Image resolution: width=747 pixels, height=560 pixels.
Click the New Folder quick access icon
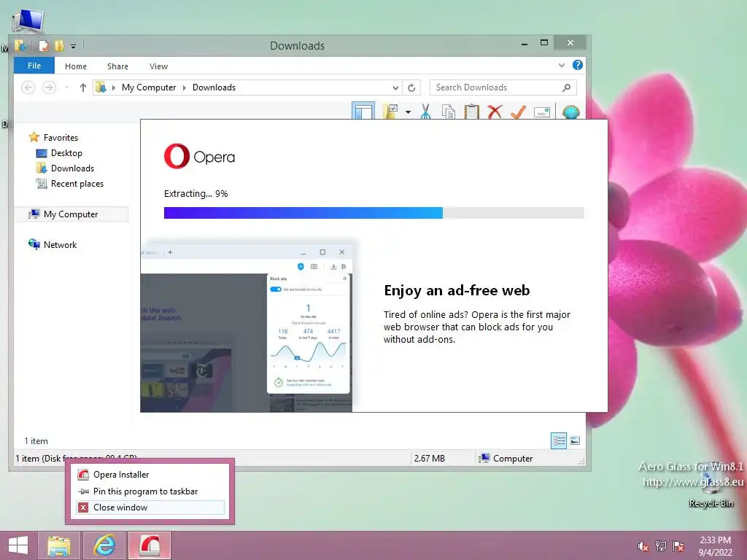[x=59, y=46]
